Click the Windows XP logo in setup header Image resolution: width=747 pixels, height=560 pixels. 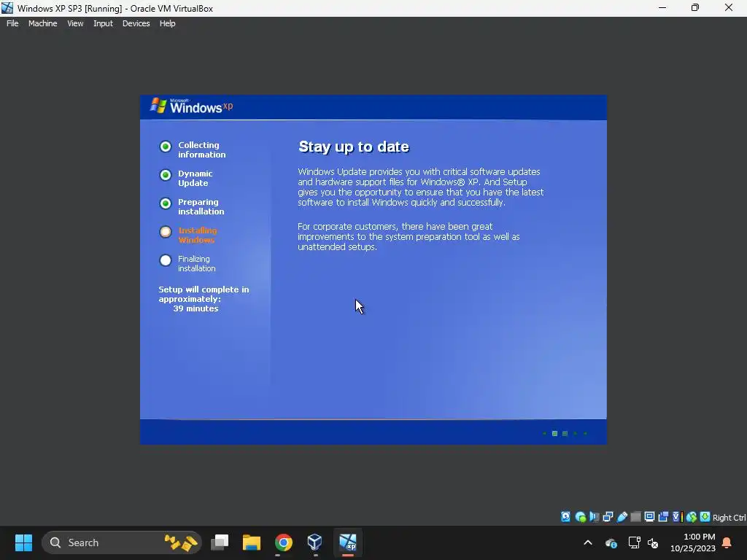point(192,106)
